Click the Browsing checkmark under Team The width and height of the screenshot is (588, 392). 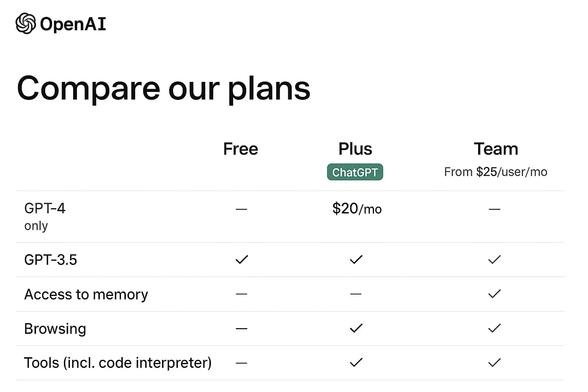494,328
